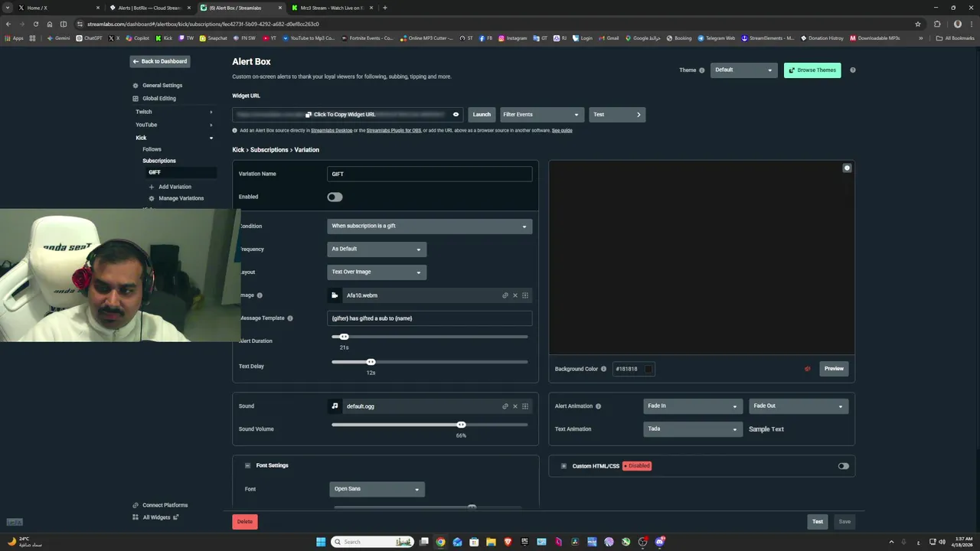This screenshot has width=980, height=551.
Task: Reveal the widget URL with the eye icon
Action: coord(456,115)
